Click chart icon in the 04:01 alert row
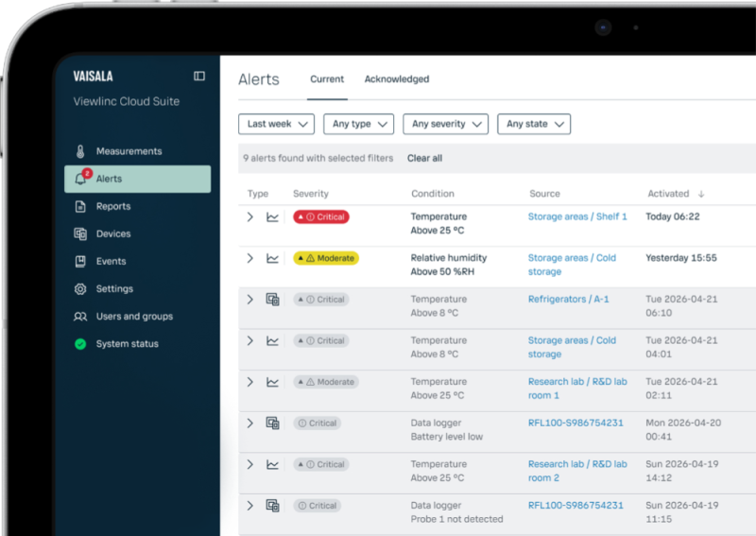Viewport: 756px width, 536px height. 272,341
